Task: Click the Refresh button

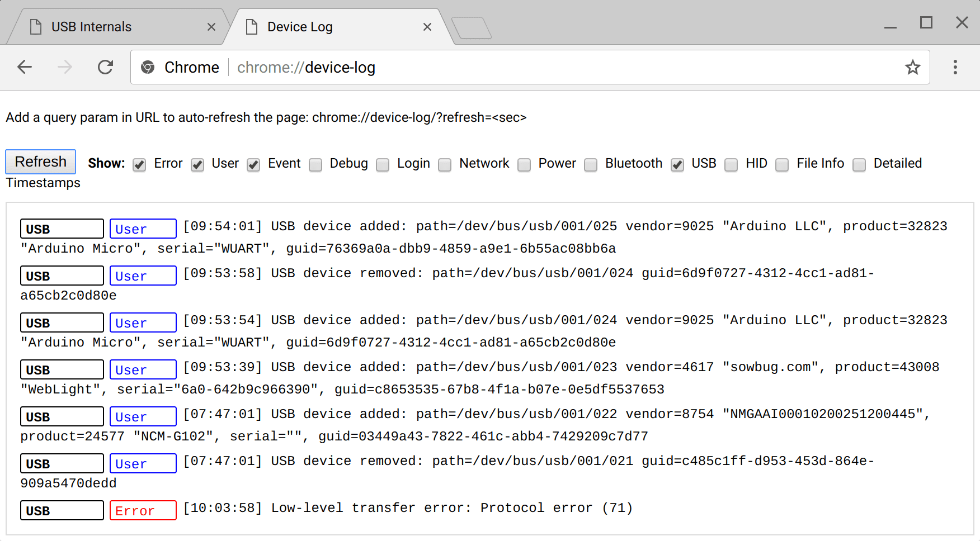Action: [40, 162]
